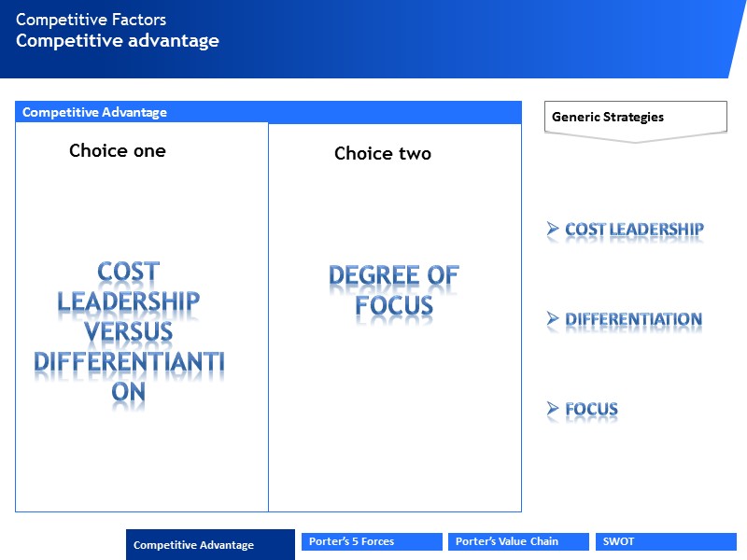Click the Choice two heading
The height and width of the screenshot is (560, 747).
point(383,154)
